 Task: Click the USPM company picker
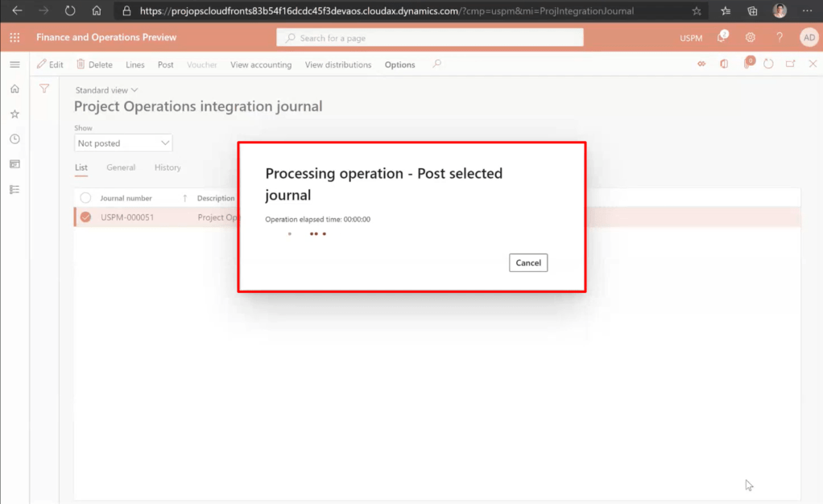tap(691, 39)
